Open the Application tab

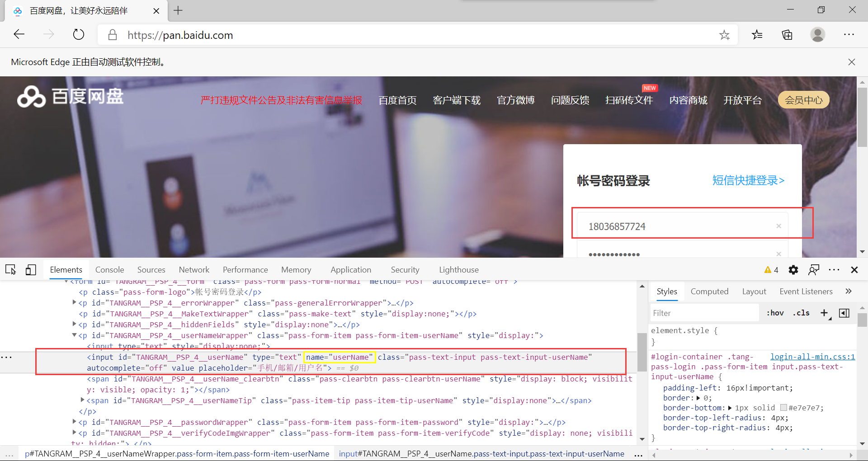click(351, 270)
